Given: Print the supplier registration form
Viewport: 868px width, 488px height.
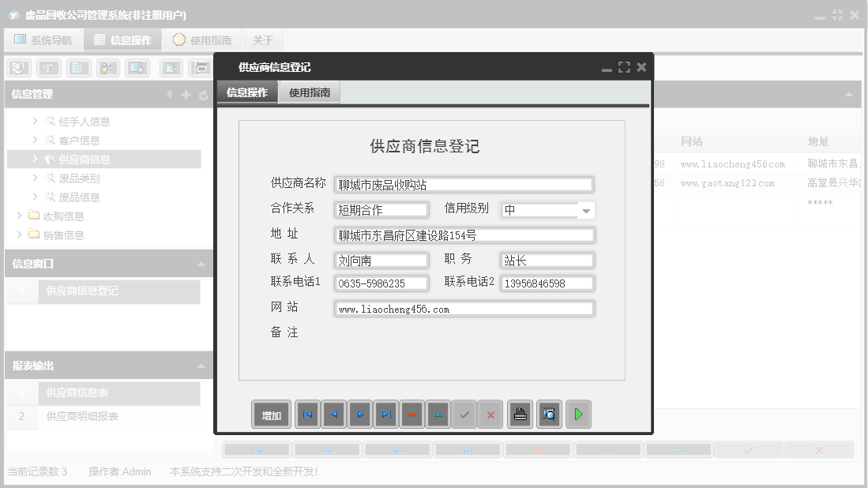Looking at the screenshot, I should tap(520, 414).
